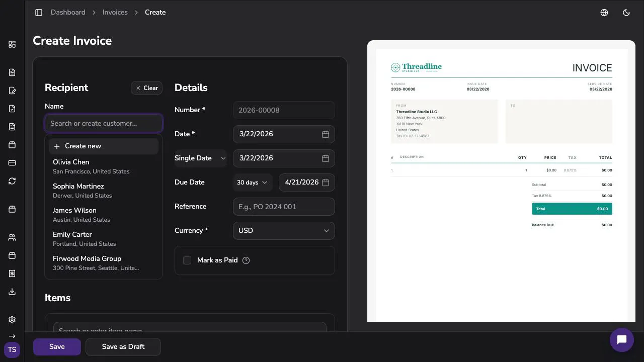Screen dimensions: 644x362
Task: Open the credit card sidebar icon
Action: [x=12, y=163]
